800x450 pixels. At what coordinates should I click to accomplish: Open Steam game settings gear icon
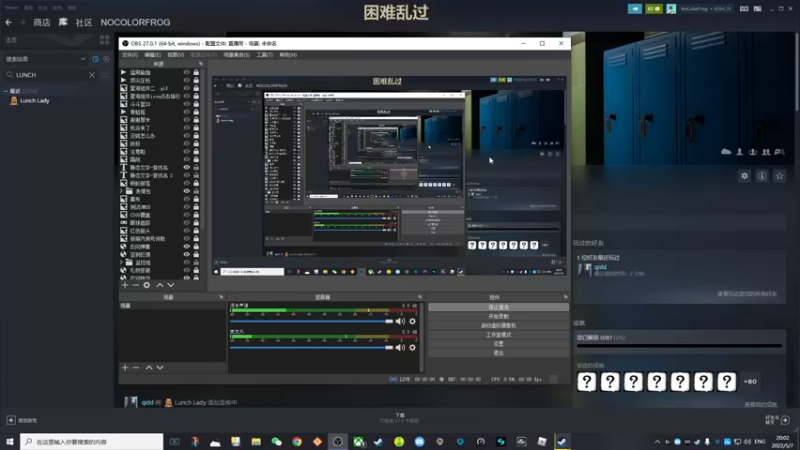[744, 176]
